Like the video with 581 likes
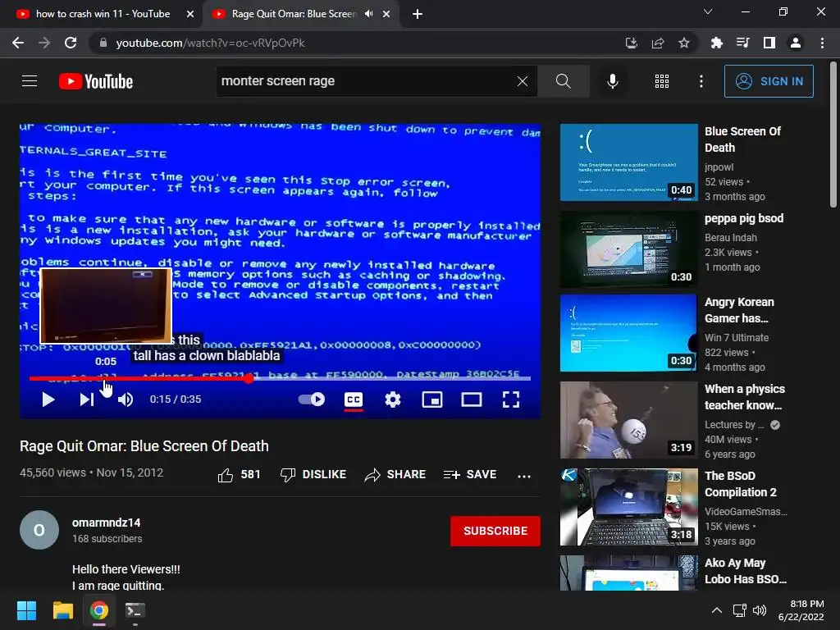 point(239,475)
